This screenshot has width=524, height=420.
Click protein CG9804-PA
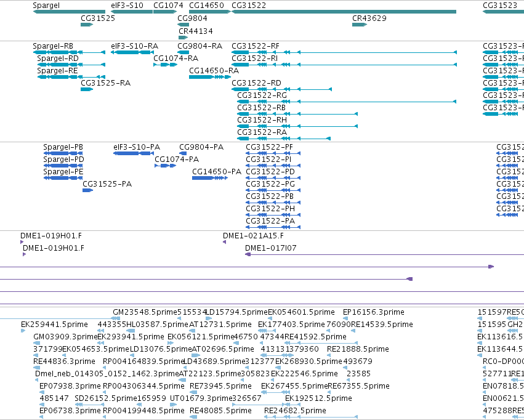pyautogui.click(x=183, y=153)
